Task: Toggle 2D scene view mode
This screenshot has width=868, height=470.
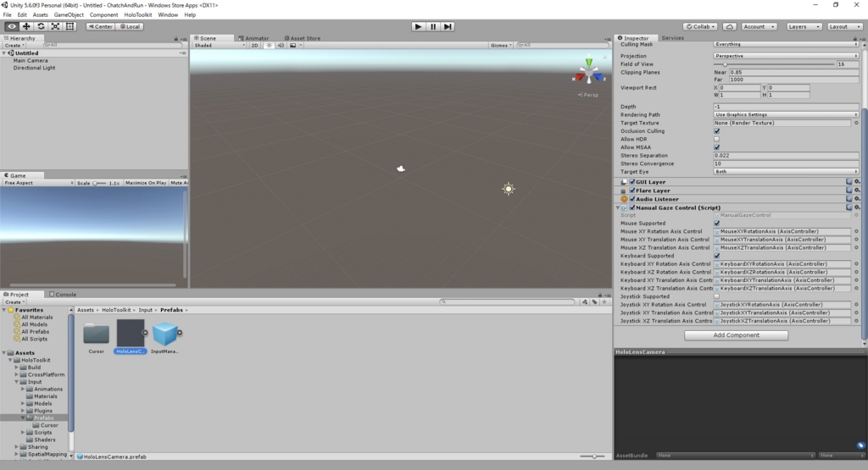Action: click(254, 46)
